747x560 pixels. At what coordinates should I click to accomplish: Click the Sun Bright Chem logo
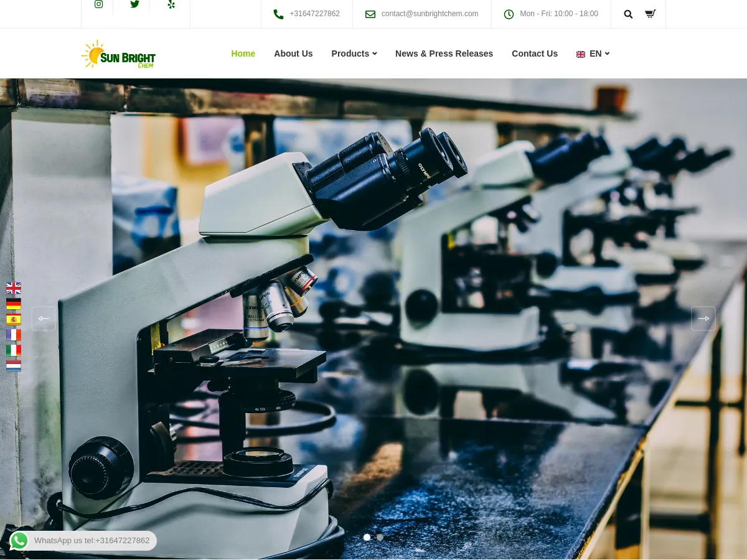pos(118,54)
